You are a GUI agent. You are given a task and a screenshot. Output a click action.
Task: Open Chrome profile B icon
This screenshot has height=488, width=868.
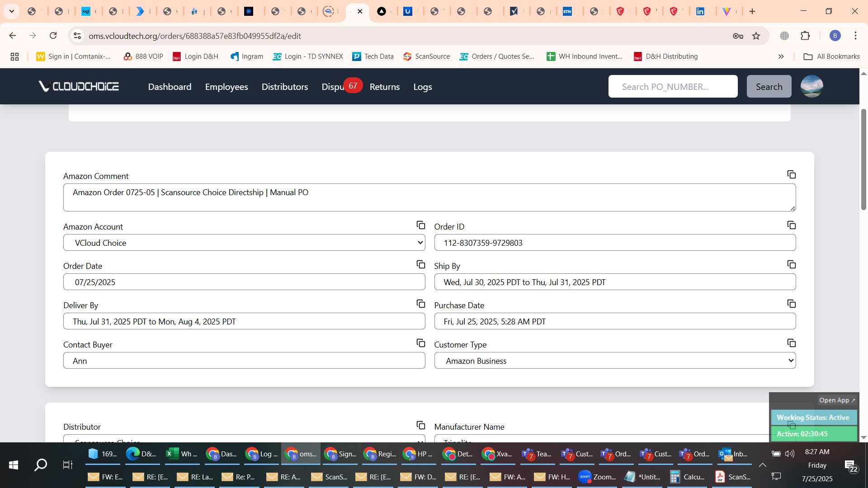835,36
